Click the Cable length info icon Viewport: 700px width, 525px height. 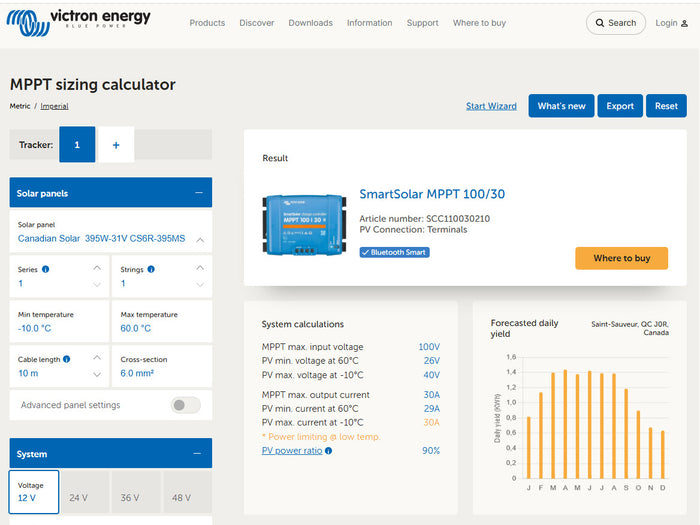68,359
